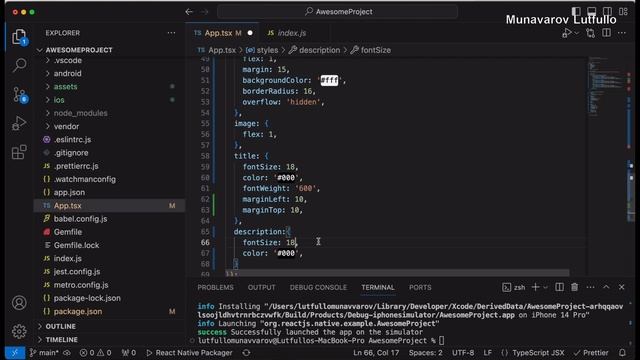Open the remote window indicator

pos(15,353)
